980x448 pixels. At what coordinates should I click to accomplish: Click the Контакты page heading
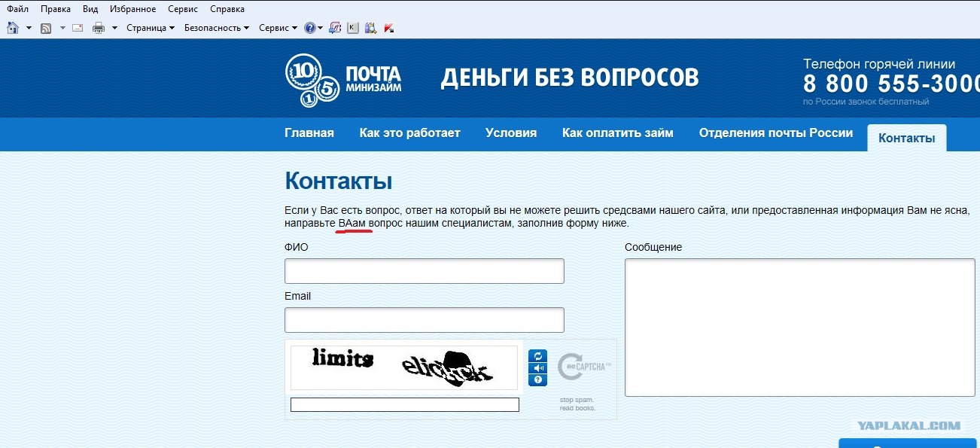pyautogui.click(x=338, y=181)
